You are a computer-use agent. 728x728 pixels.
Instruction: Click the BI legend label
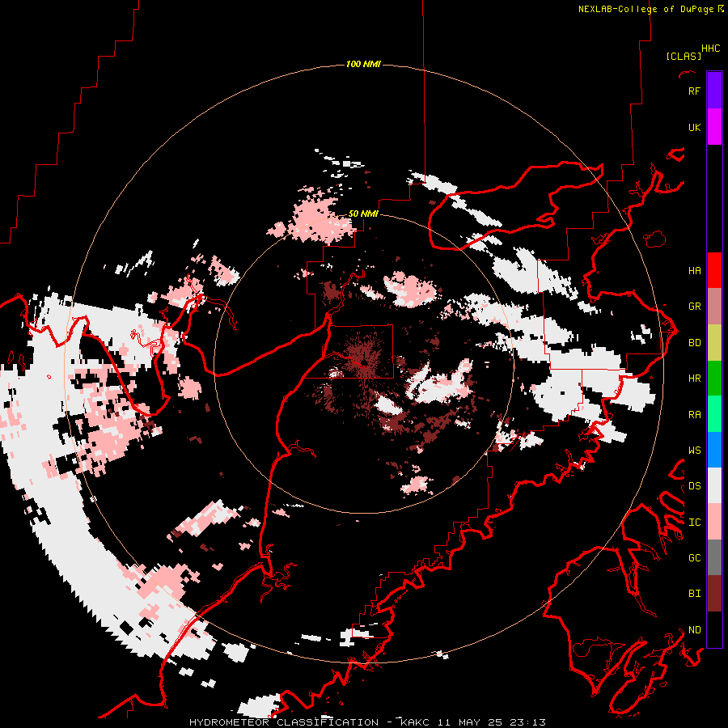tap(694, 594)
